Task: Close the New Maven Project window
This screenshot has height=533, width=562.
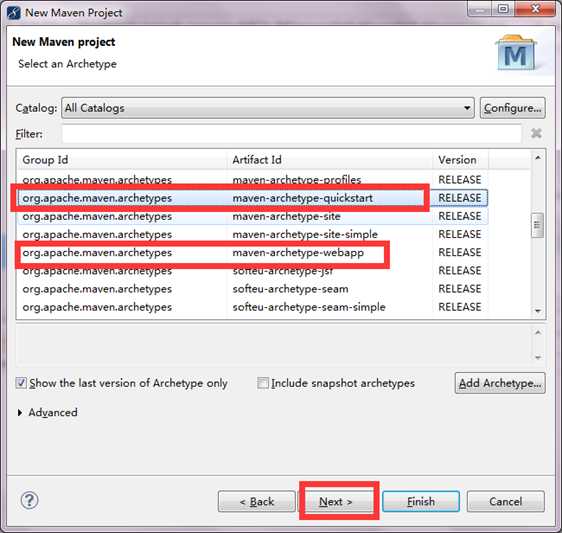Action: pos(535,9)
